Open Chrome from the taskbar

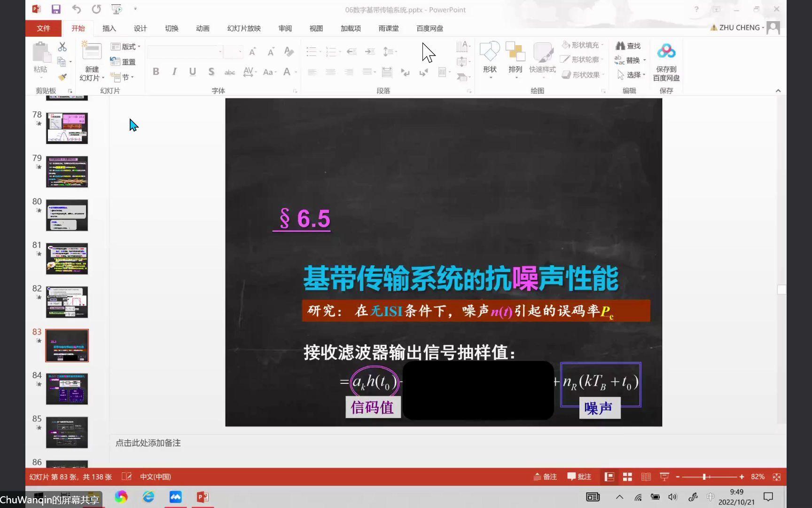[x=121, y=497]
